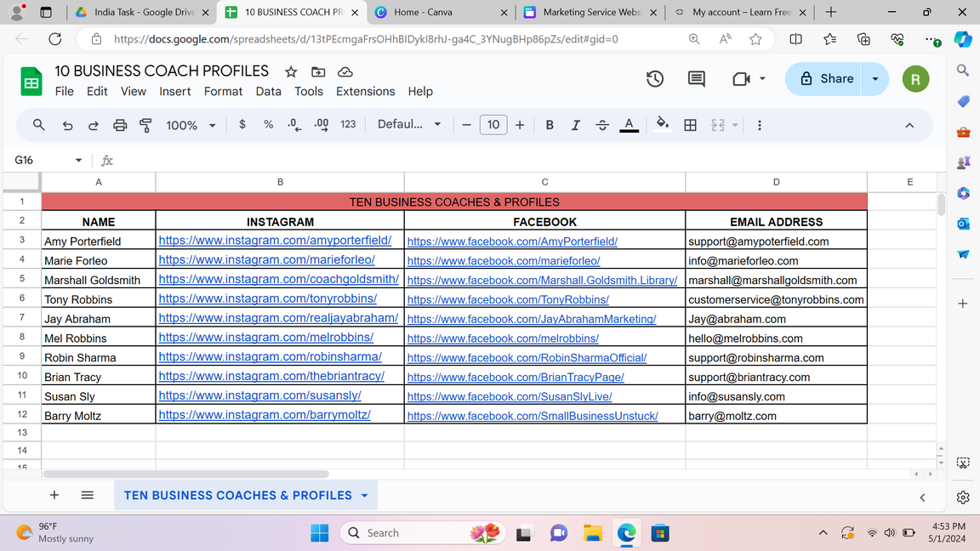Open Tony Robbins' Facebook link

(x=508, y=299)
